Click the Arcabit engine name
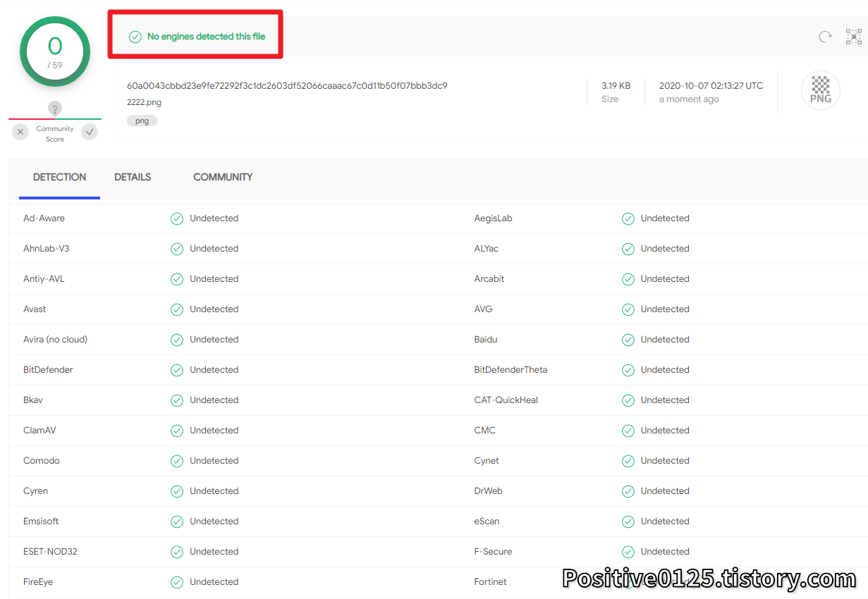The height and width of the screenshot is (599, 868). (489, 279)
